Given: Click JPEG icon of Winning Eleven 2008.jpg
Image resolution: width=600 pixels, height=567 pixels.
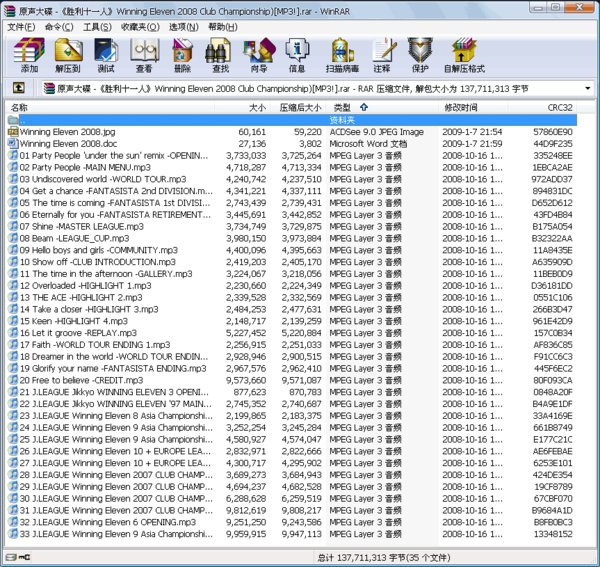Looking at the screenshot, I should [x=13, y=132].
